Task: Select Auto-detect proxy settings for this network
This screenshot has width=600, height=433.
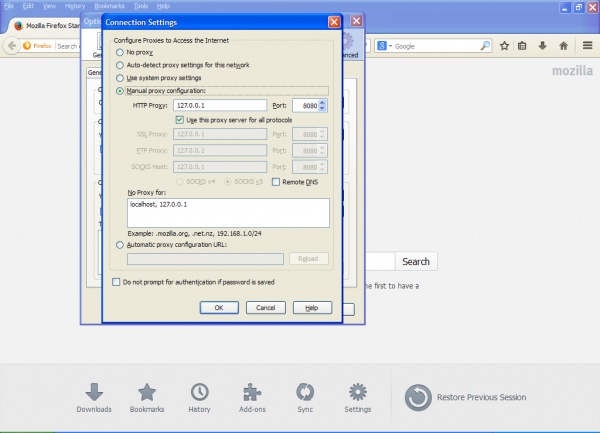Action: 120,65
